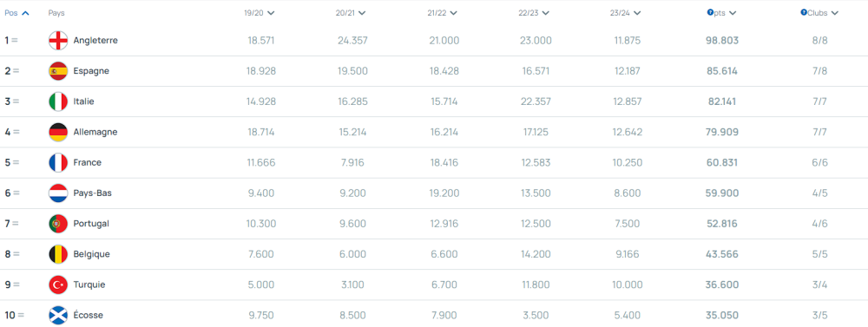Sort by the 23/24 season column
The image size is (868, 327).
click(626, 13)
